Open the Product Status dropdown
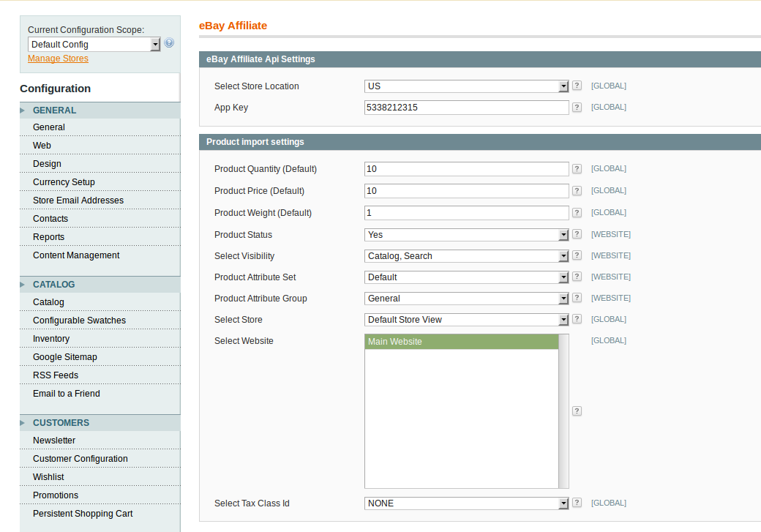The height and width of the screenshot is (532, 761). click(466, 235)
